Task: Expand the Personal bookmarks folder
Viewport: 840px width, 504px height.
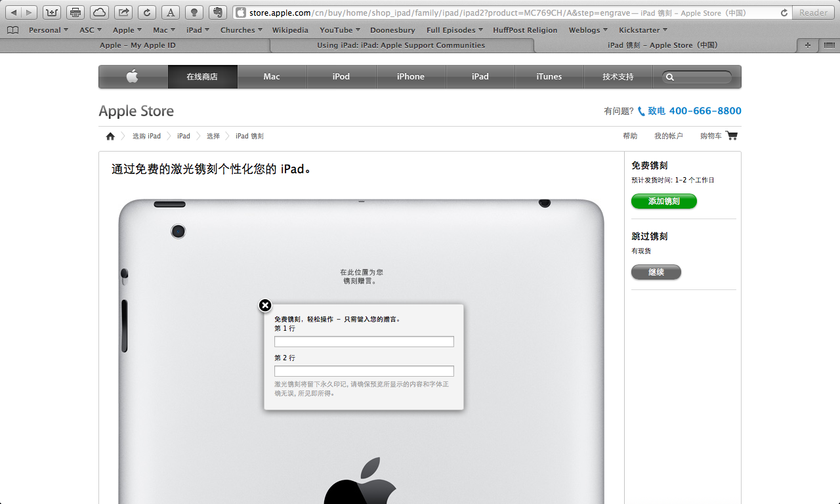Action: (48, 30)
